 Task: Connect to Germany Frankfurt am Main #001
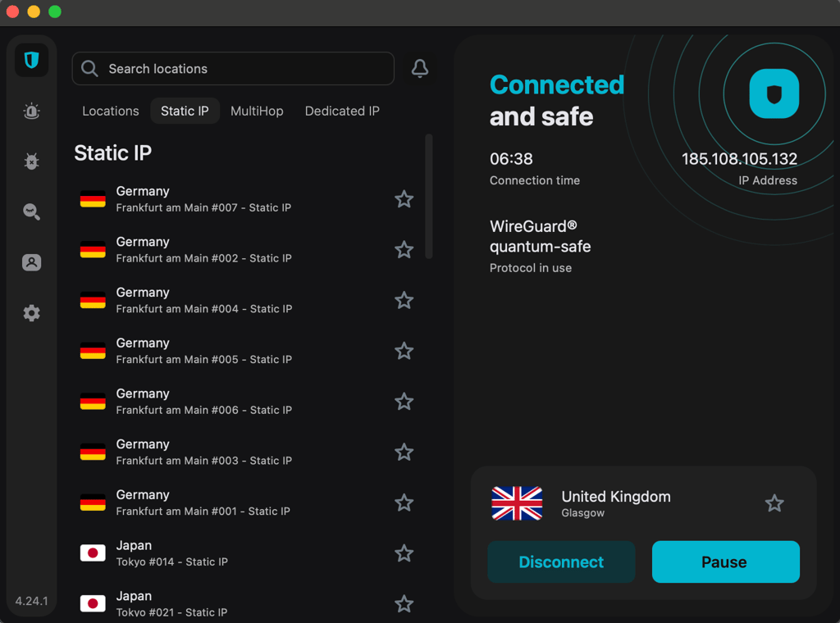(246, 502)
